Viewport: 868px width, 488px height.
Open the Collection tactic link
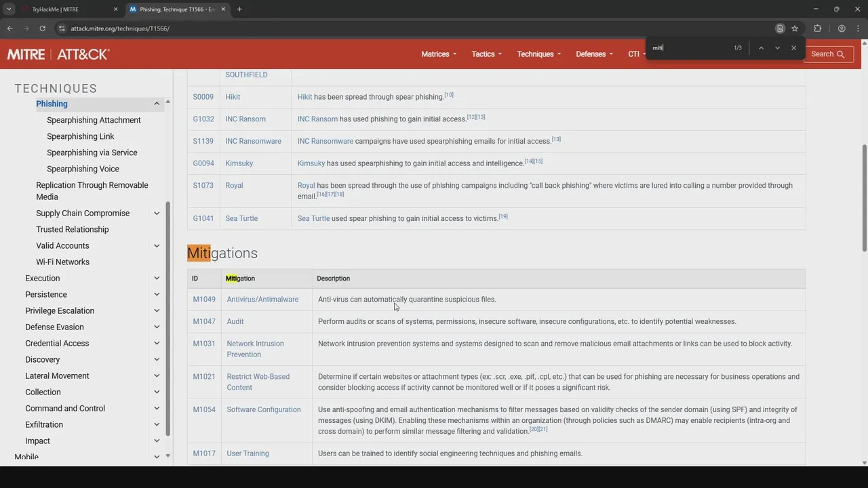pyautogui.click(x=43, y=392)
